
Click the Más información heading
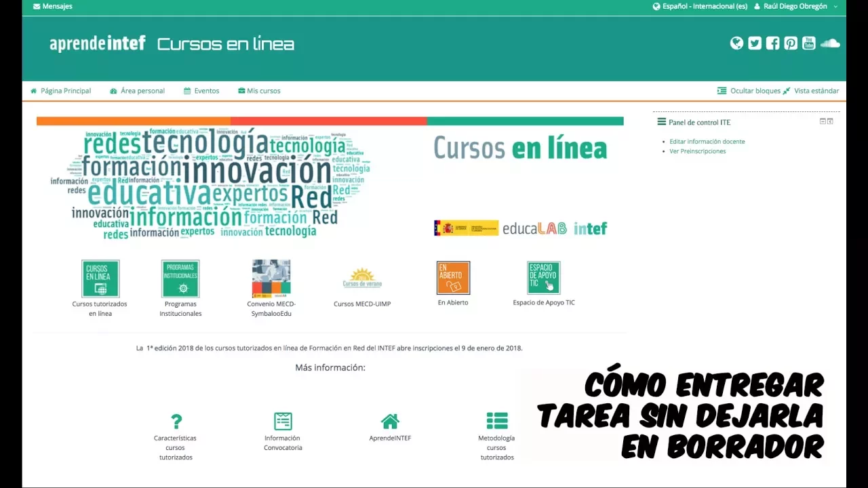tap(330, 368)
